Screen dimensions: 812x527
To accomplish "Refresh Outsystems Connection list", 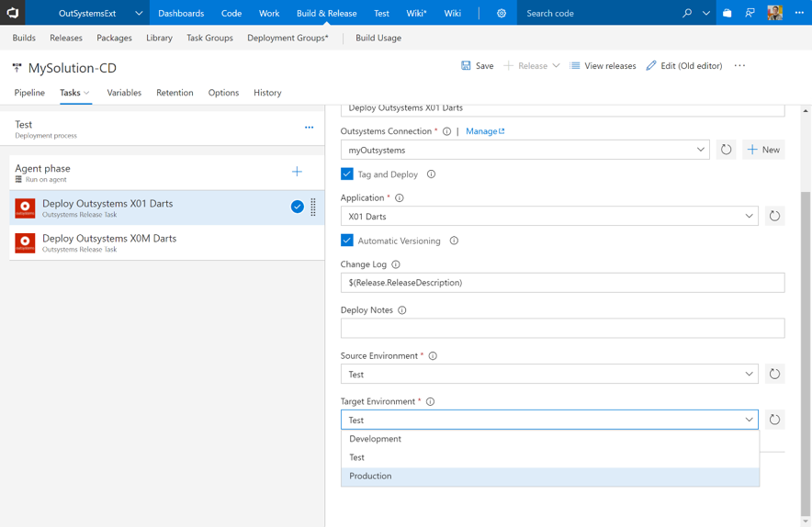I will pos(726,150).
